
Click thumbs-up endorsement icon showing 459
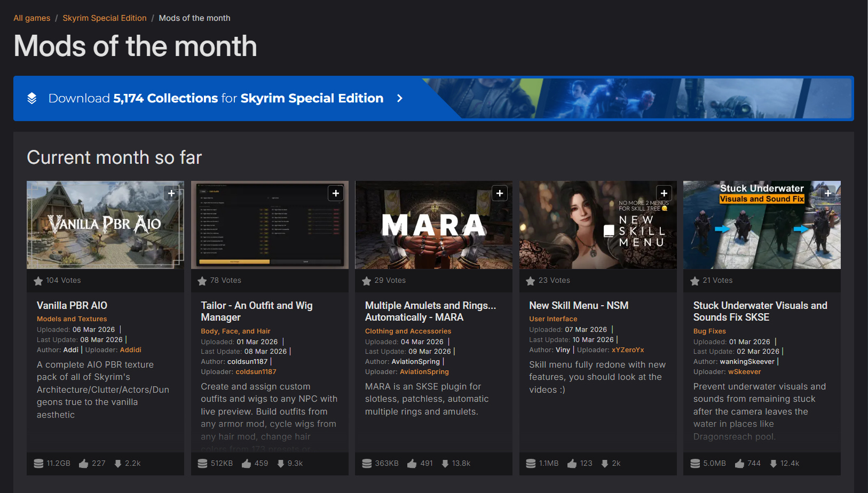[x=247, y=464]
